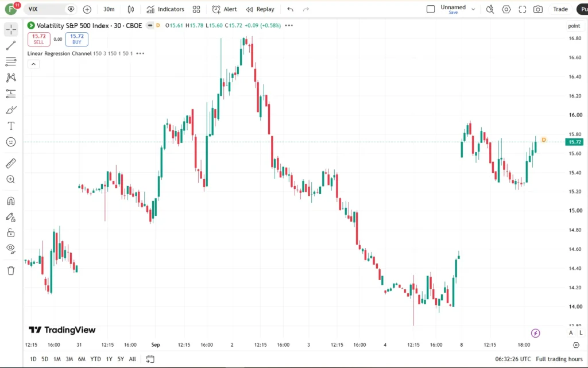Select the brush drawing tool
Screen dimensions: 588x368
[x=11, y=110]
